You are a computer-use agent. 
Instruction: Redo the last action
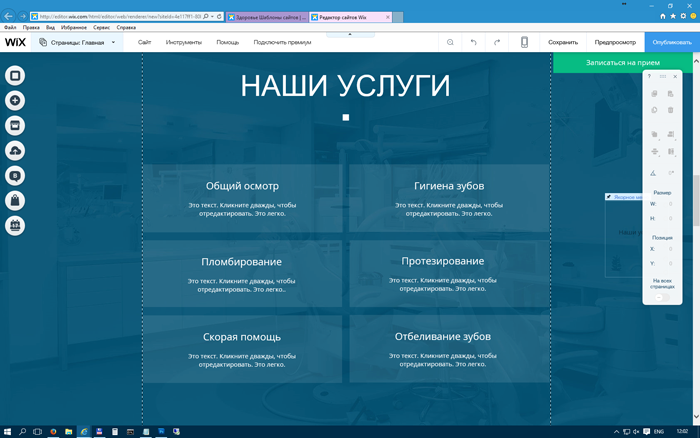497,42
